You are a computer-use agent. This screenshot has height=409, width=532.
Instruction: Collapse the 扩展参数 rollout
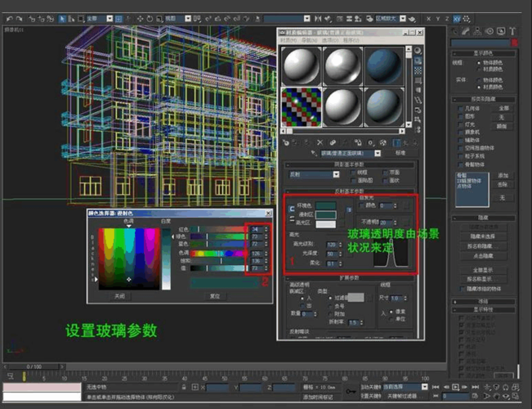point(350,278)
